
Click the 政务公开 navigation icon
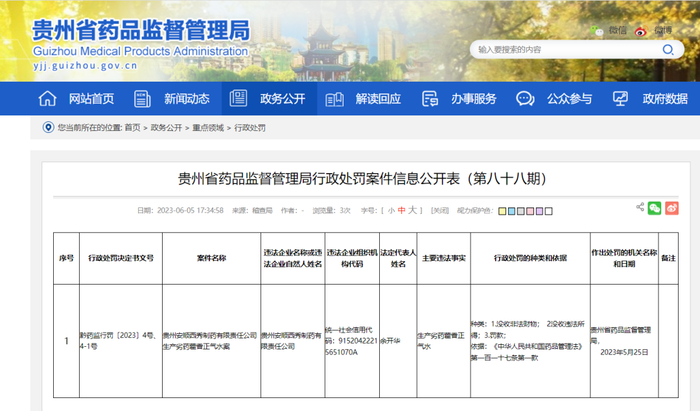(x=237, y=98)
